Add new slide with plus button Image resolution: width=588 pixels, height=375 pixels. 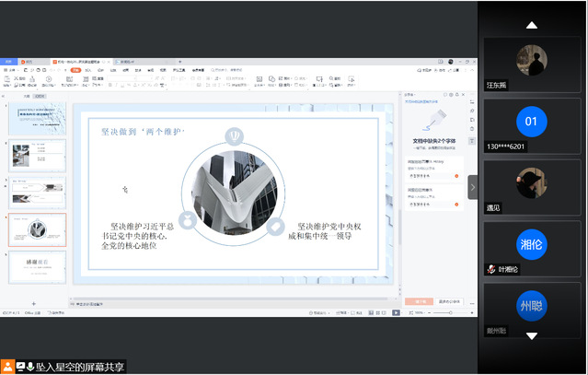pos(34,303)
